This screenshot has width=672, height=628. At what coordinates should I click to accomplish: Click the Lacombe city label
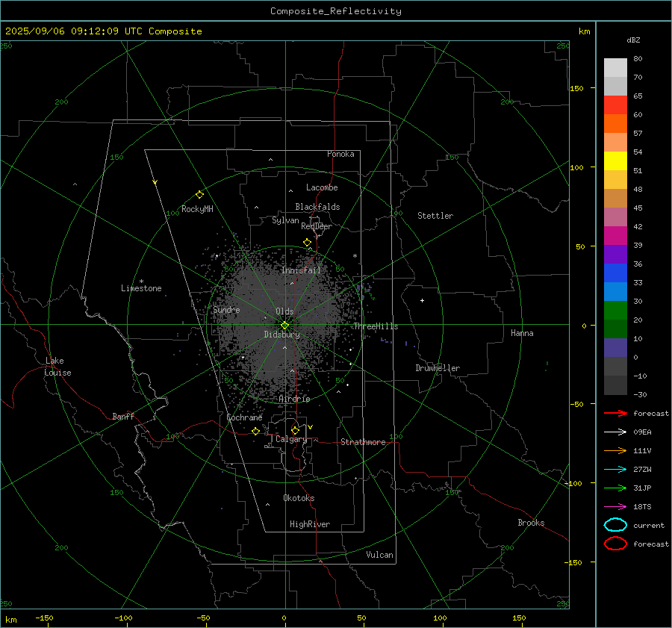pyautogui.click(x=322, y=187)
